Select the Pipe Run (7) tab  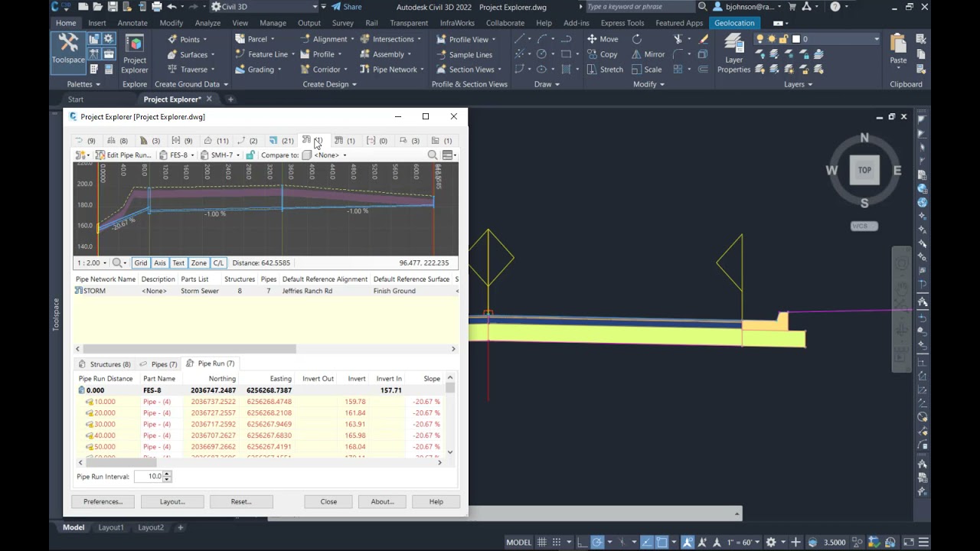coord(211,364)
